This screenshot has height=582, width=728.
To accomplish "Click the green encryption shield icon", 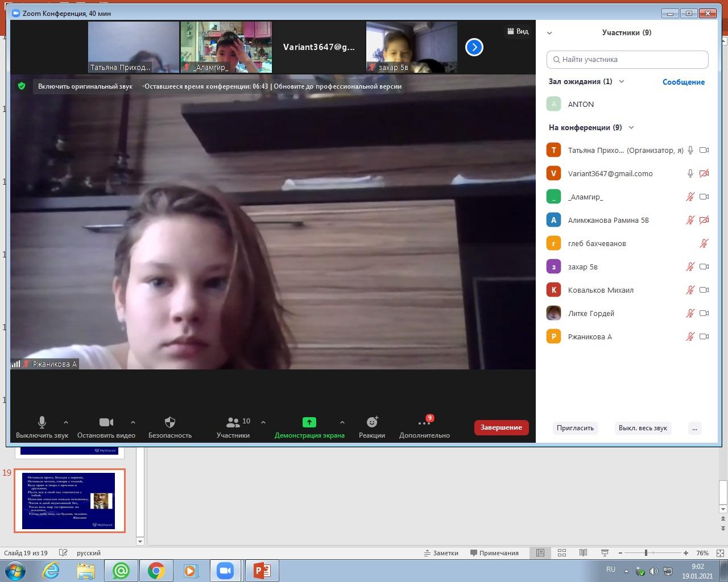I will point(22,86).
